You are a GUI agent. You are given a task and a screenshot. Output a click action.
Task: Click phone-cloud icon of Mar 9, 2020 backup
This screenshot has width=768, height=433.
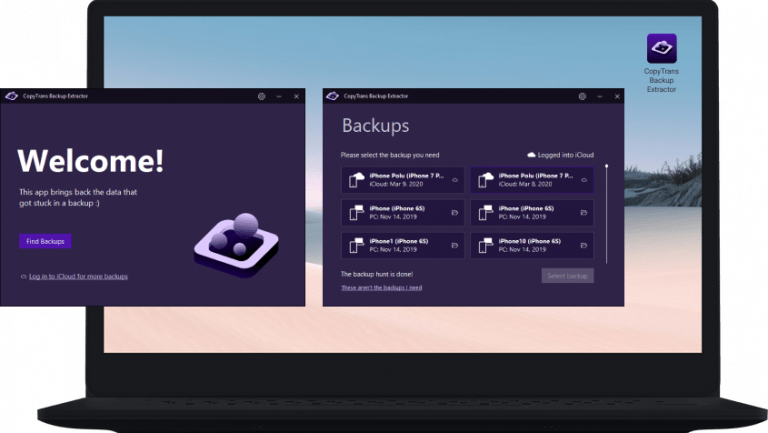[357, 180]
